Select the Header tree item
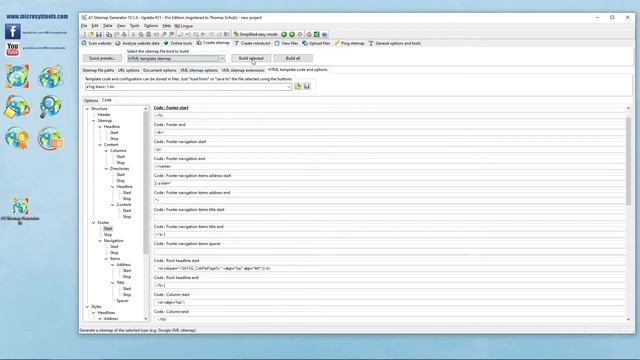Image resolution: width=640 pixels, height=360 pixels. point(104,115)
